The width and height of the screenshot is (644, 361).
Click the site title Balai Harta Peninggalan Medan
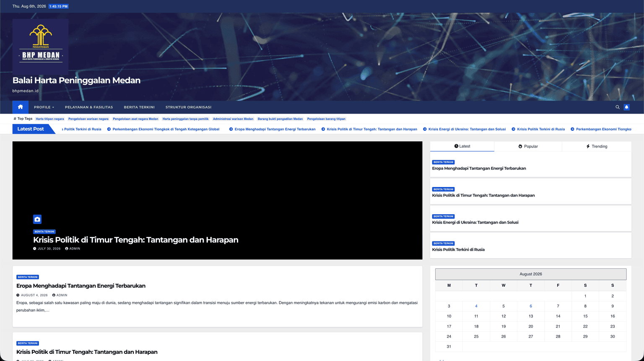tap(76, 81)
